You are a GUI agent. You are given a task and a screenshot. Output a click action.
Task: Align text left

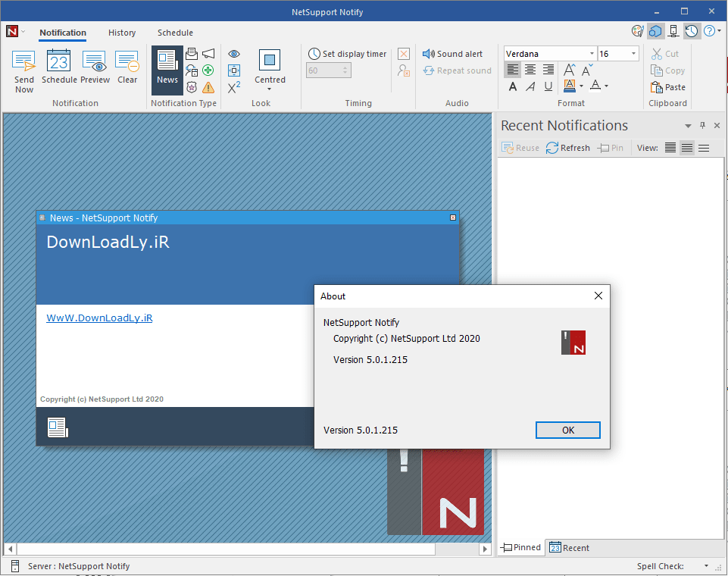[513, 70]
